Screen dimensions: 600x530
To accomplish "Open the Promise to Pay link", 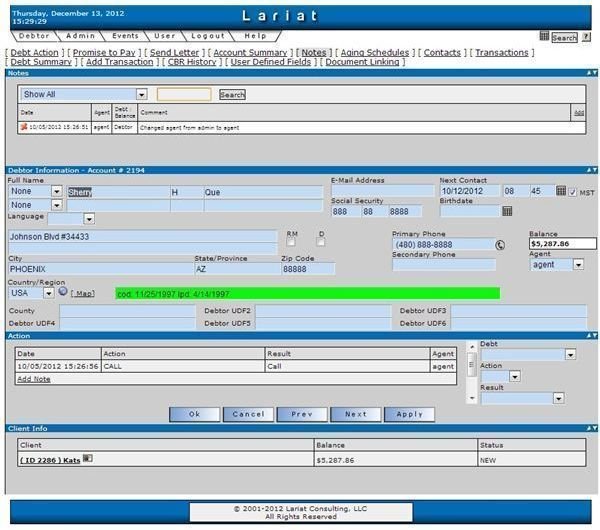I will [104, 52].
